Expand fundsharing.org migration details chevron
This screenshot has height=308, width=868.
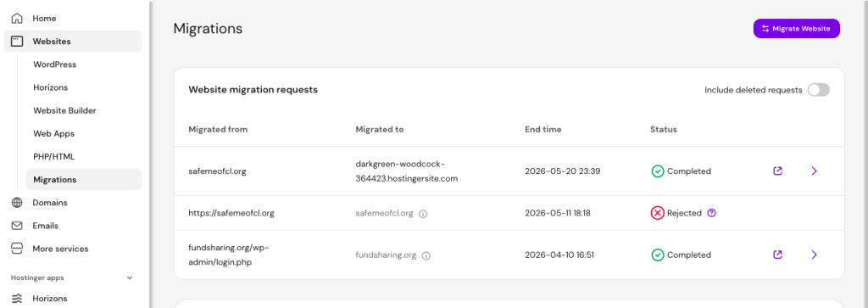(x=814, y=255)
